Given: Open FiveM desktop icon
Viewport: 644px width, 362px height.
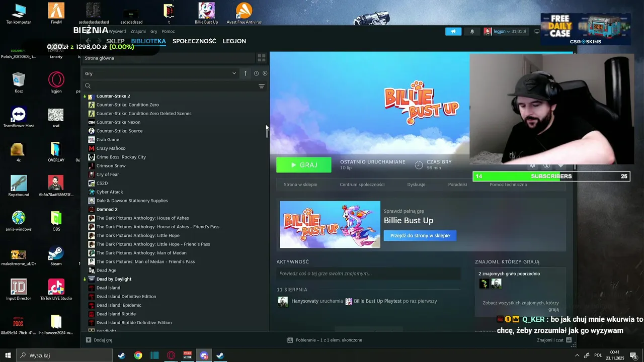Looking at the screenshot, I should coord(56,14).
